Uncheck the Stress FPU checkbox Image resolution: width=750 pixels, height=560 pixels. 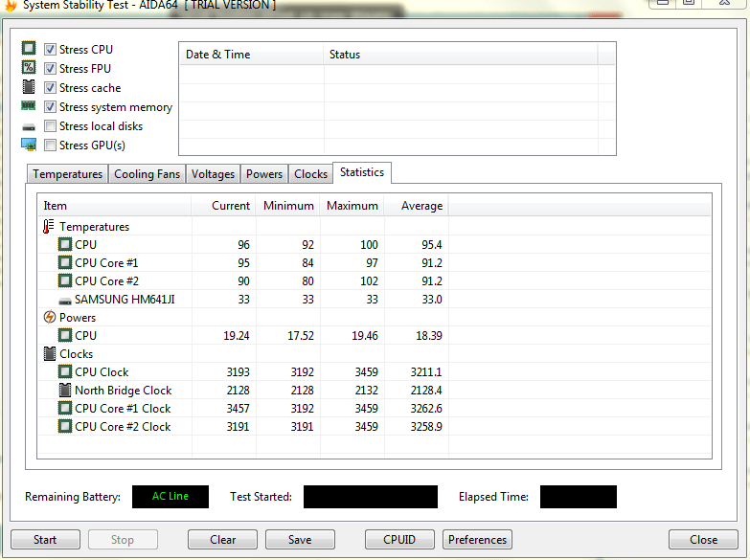(50, 68)
